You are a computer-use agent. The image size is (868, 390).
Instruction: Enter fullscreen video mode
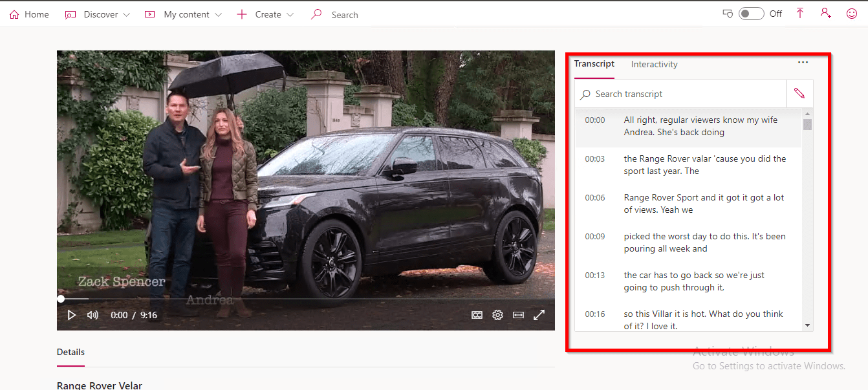tap(539, 315)
